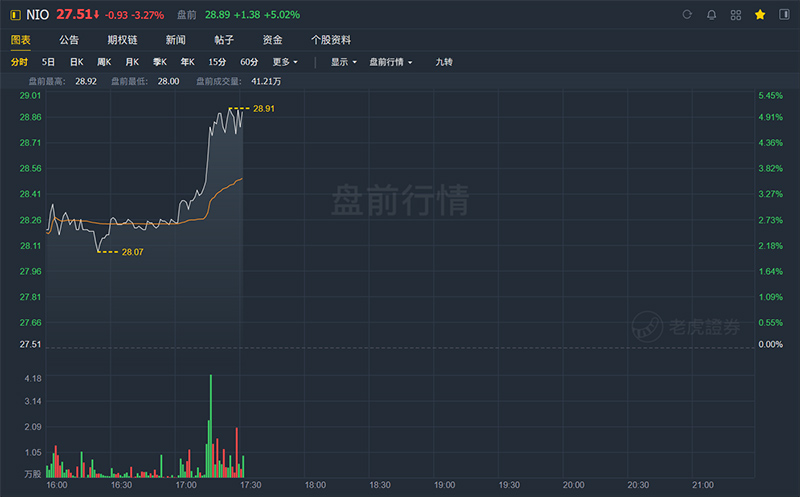Image resolution: width=800 pixels, height=497 pixels.
Task: Open the 帖子 tab
Action: (x=224, y=40)
